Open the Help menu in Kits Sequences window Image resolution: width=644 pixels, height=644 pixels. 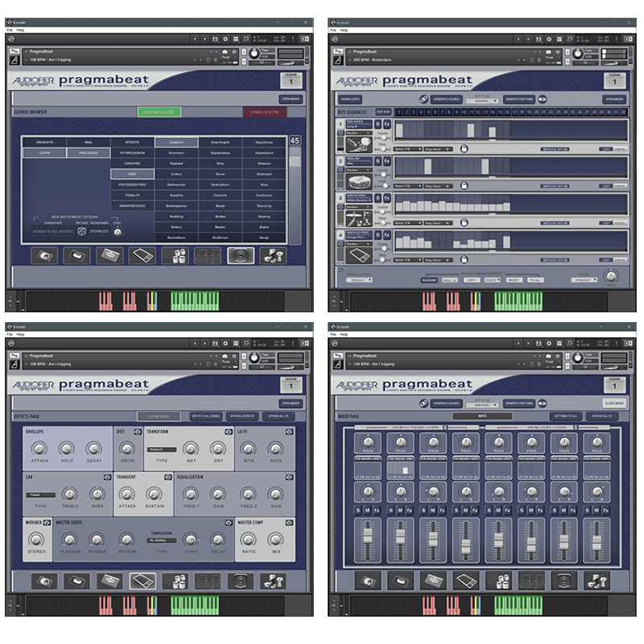pyautogui.click(x=344, y=30)
